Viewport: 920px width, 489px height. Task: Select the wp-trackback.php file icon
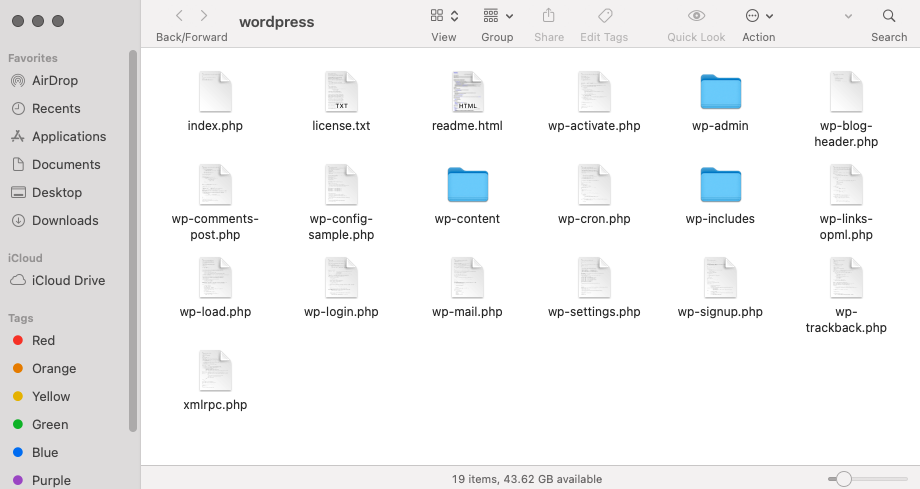tap(846, 278)
